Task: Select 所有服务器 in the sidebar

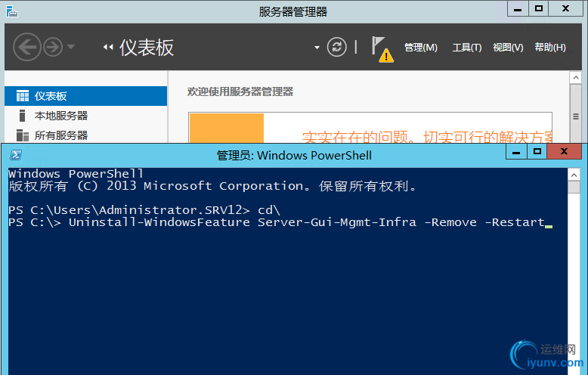Action: tap(60, 135)
